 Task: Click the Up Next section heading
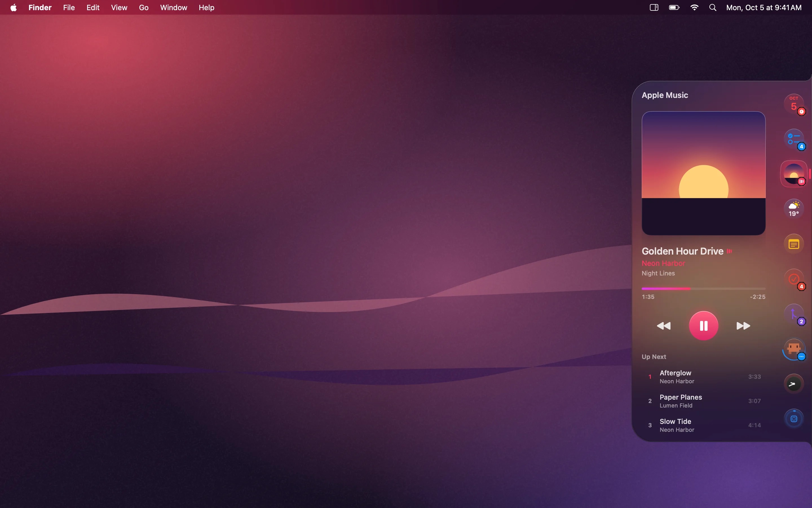[x=654, y=356]
